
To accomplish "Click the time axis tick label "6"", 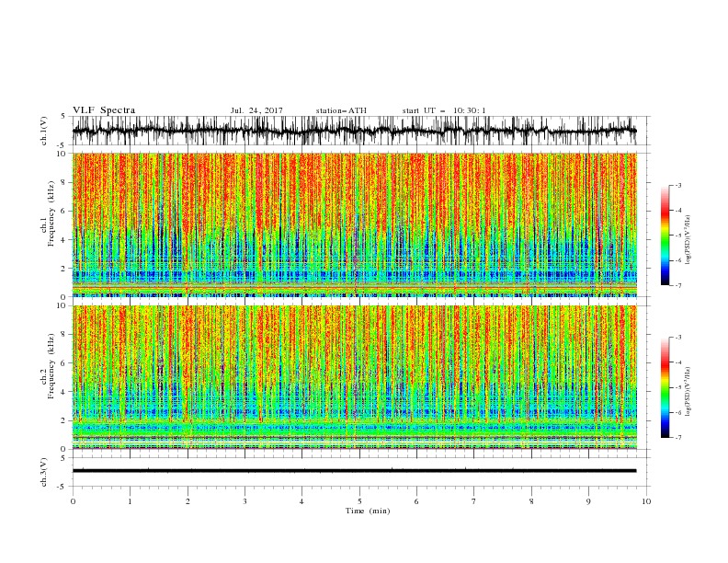I will (x=416, y=501).
